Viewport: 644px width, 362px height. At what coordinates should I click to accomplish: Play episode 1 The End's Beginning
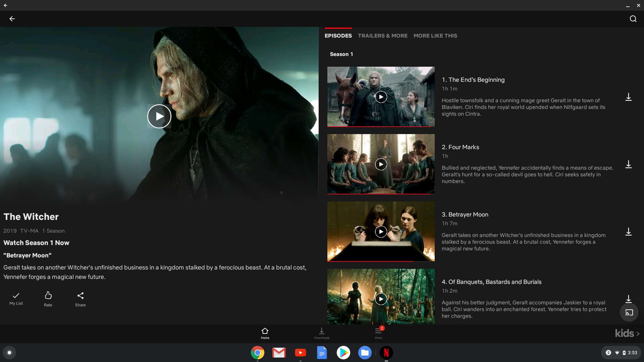(x=381, y=97)
